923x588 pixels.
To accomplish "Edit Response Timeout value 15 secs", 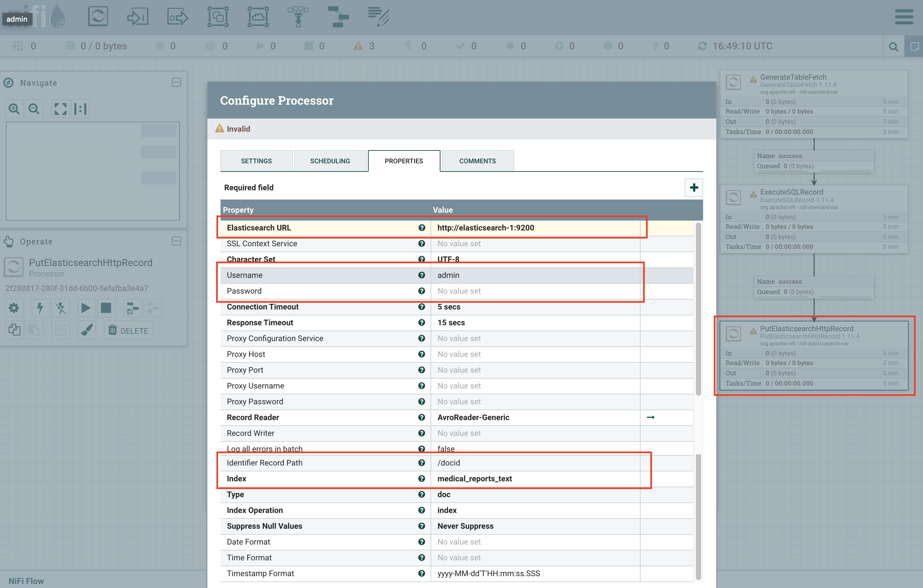I will coord(536,323).
